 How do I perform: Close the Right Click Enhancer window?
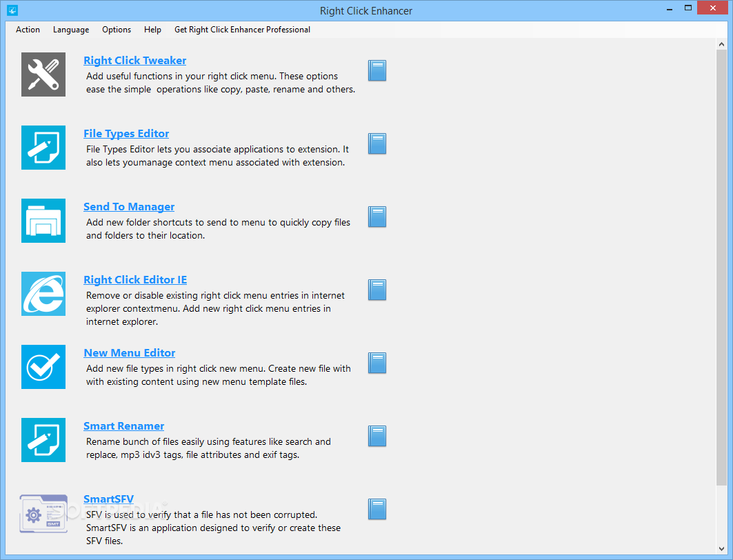coord(713,8)
